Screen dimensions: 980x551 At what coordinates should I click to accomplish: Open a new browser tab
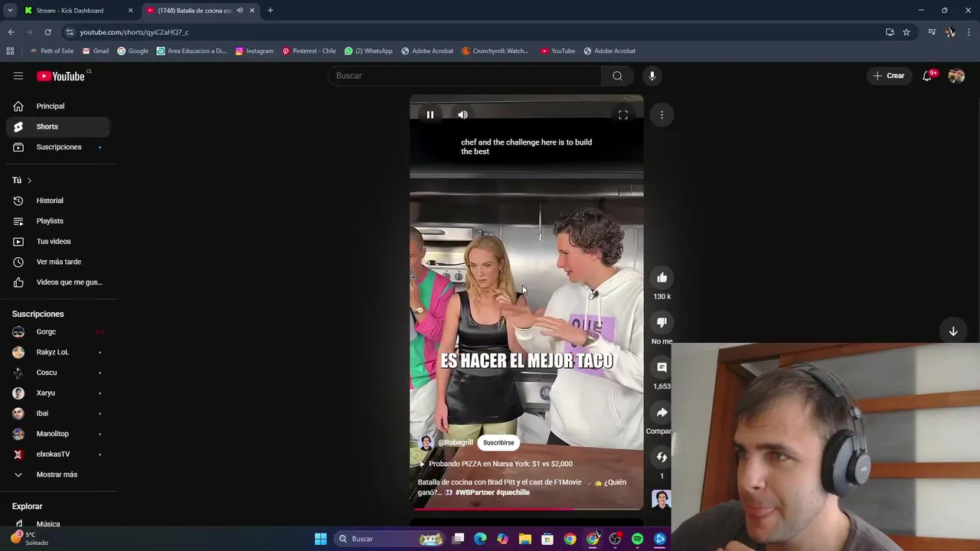click(x=270, y=11)
